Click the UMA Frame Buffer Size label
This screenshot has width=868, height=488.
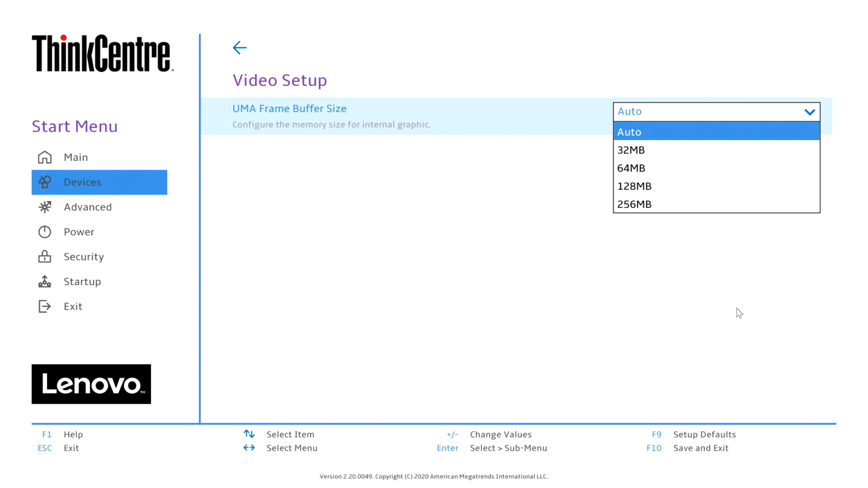pos(289,108)
